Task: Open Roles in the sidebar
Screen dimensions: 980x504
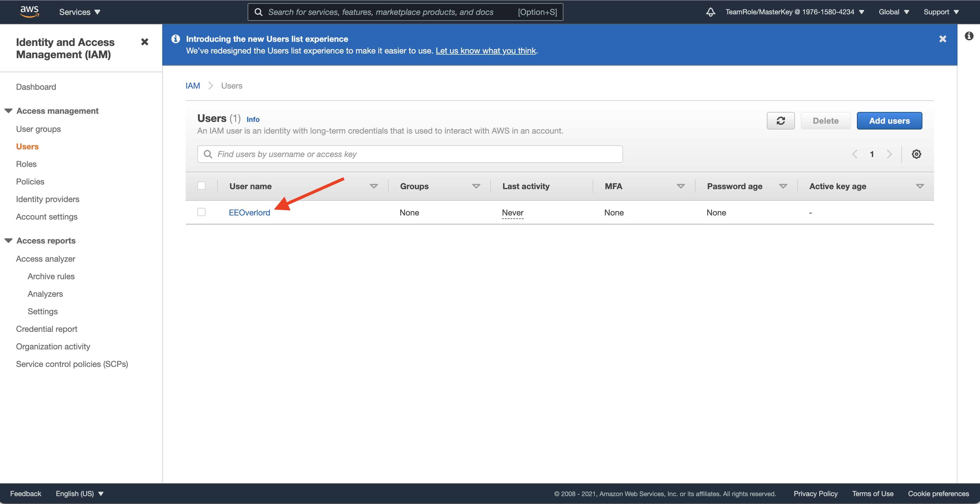Action: [x=26, y=164]
